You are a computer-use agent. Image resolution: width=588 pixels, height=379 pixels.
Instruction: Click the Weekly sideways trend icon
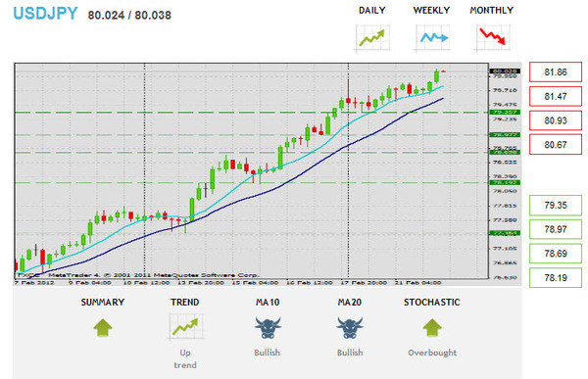[x=432, y=37]
